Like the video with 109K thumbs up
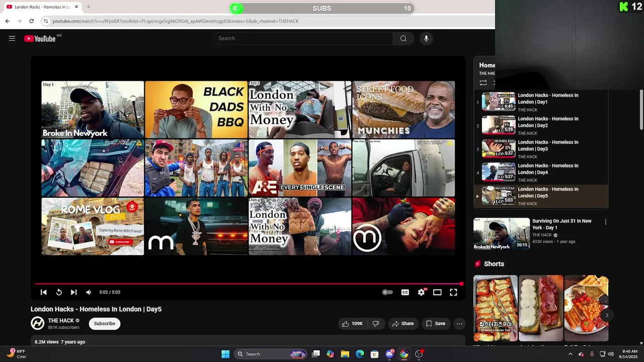Image resolution: width=644 pixels, height=362 pixels. point(353,324)
